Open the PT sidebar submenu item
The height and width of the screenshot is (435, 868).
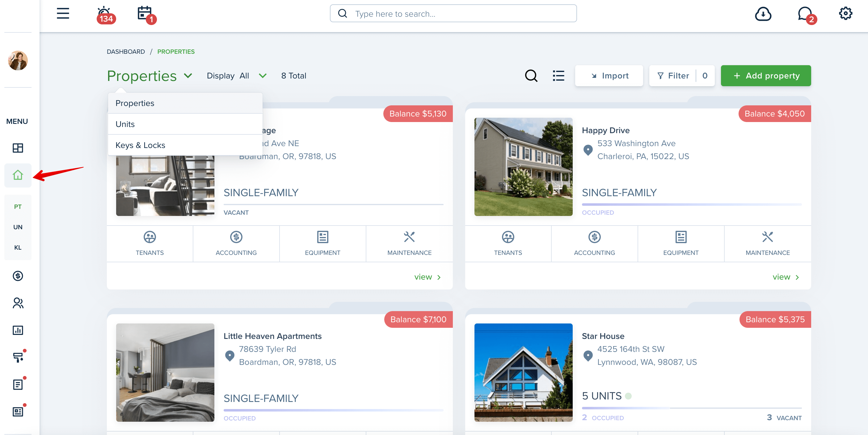(18, 207)
